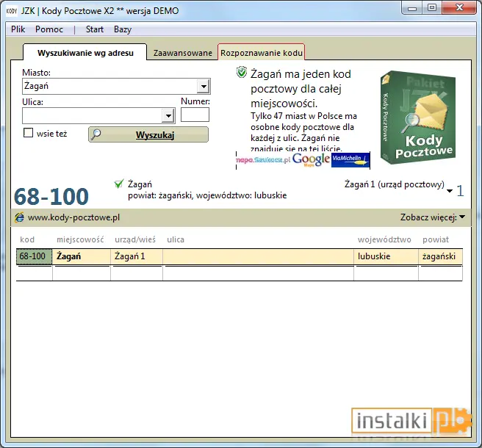Open the Rozpoznawanie kodu tab
482x448 pixels.
[262, 53]
